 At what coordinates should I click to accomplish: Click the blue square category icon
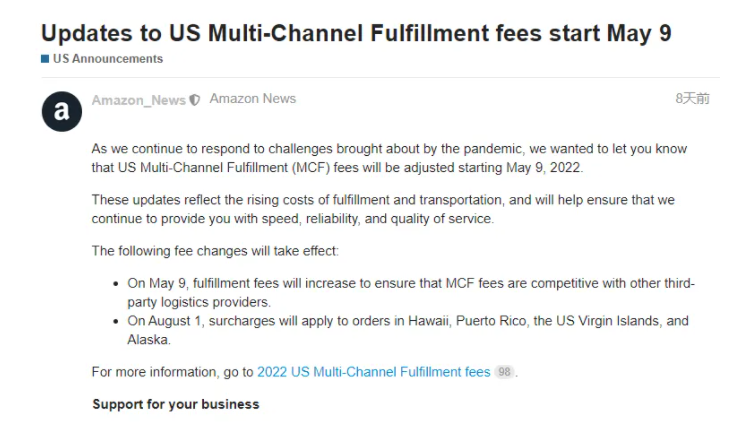pyautogui.click(x=45, y=59)
